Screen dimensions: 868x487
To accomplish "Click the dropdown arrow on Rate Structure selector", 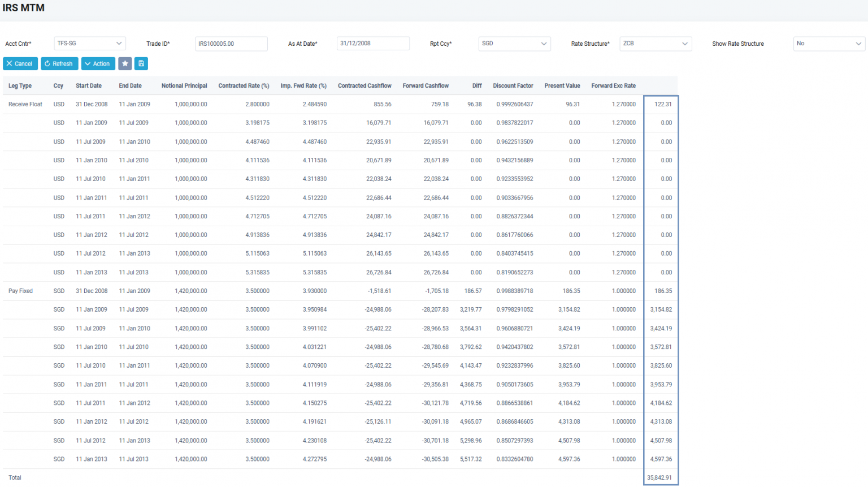I will [x=685, y=44].
